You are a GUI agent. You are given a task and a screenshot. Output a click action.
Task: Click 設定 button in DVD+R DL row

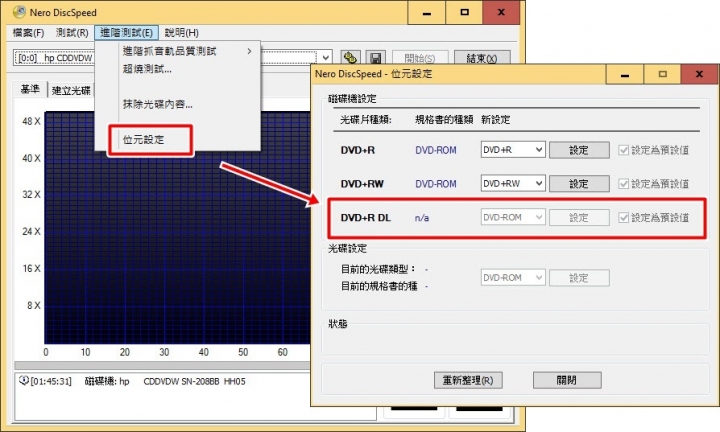pos(579,217)
